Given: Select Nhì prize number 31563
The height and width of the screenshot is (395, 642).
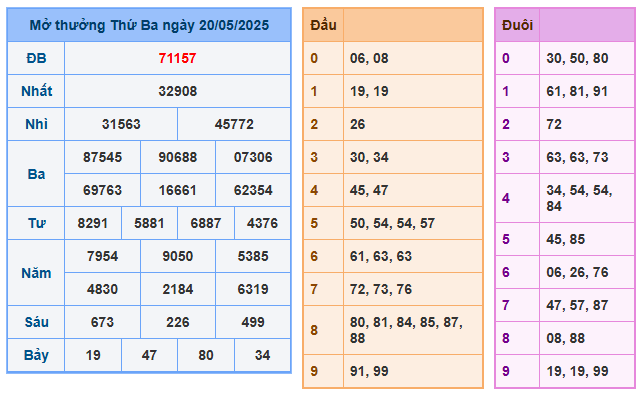Looking at the screenshot, I should pyautogui.click(x=121, y=124).
